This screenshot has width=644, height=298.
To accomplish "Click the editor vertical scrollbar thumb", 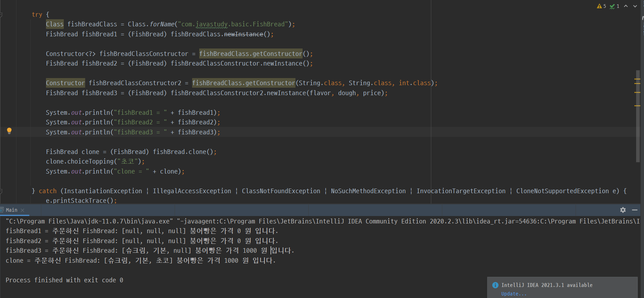I will 638,116.
